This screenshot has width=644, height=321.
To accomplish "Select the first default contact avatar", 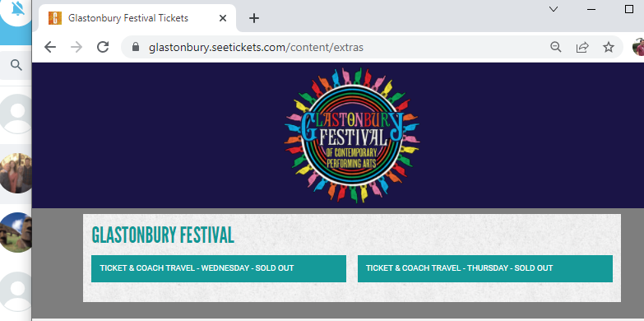I will point(16,114).
